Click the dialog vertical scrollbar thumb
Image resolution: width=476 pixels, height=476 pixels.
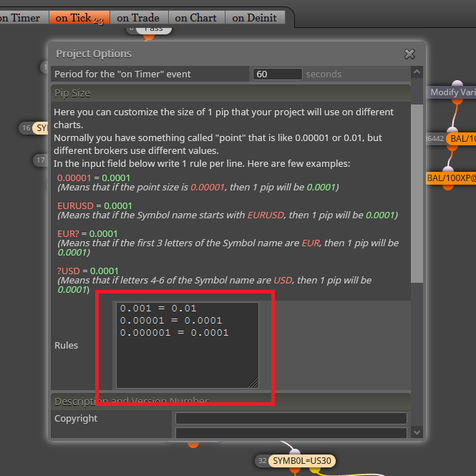417,194
